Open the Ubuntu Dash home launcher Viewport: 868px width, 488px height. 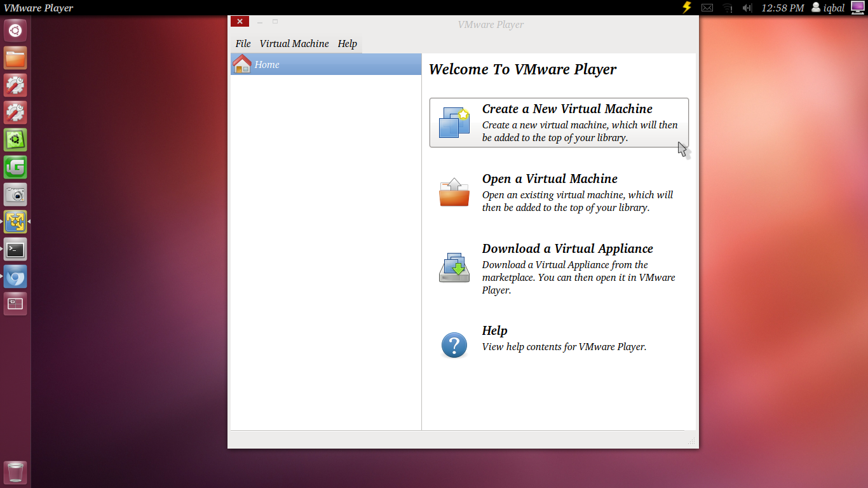point(15,30)
